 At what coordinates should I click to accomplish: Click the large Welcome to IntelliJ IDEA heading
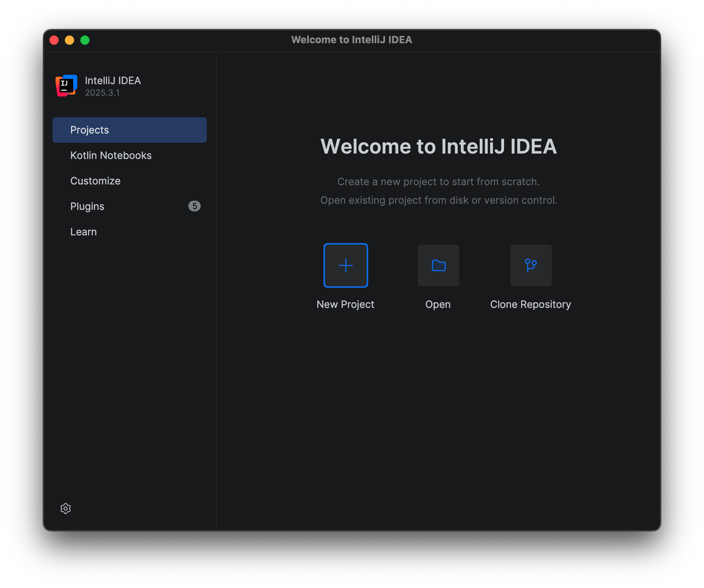[x=438, y=147]
